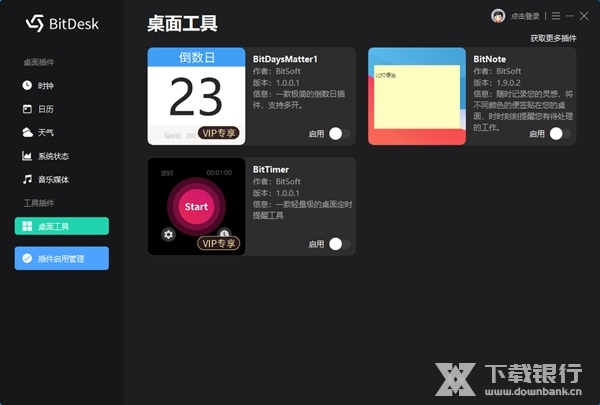Click the 桌面工具 page heading
Image resolution: width=600 pixels, height=405 pixels.
(x=182, y=23)
